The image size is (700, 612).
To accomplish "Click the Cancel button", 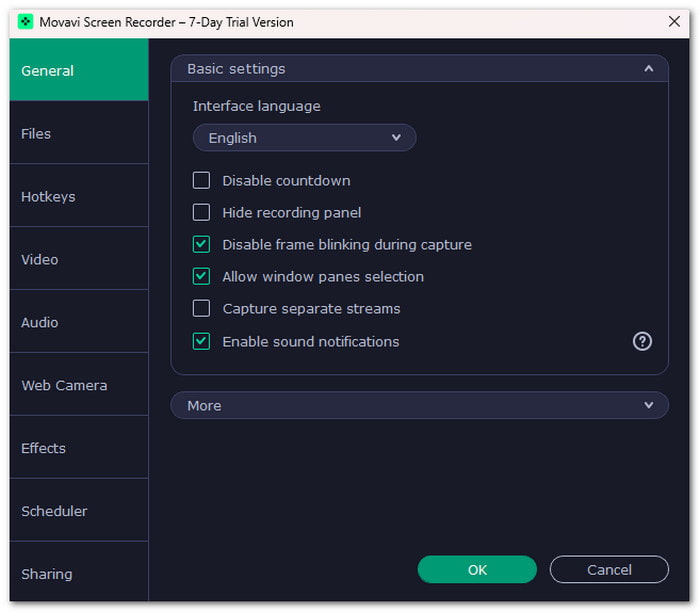I will click(609, 570).
